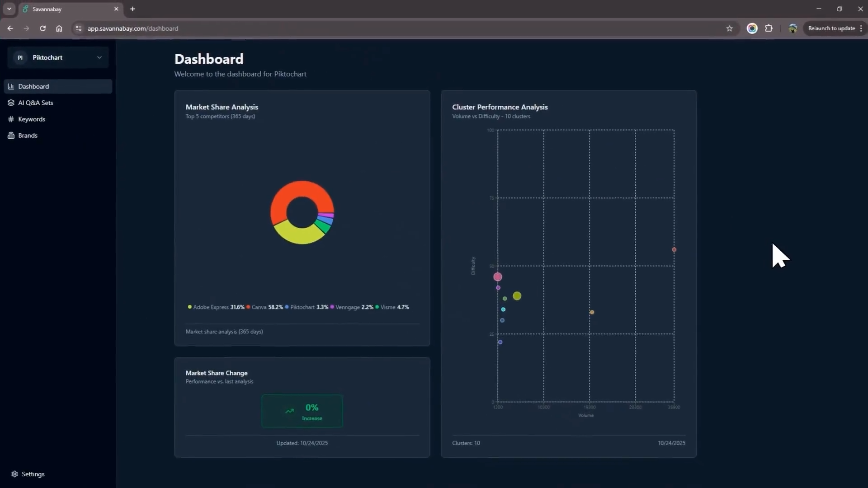Open Settings using the gear icon
The width and height of the screenshot is (868, 488).
(x=15, y=474)
